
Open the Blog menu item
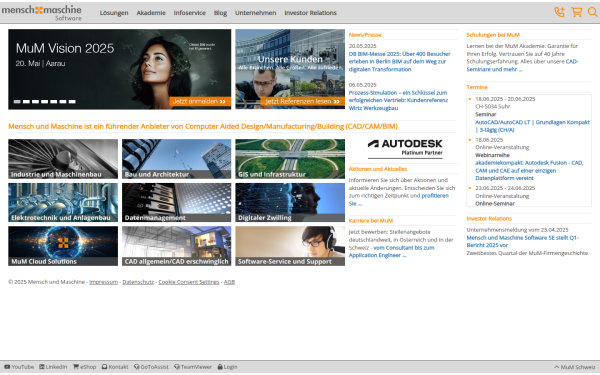tap(220, 13)
